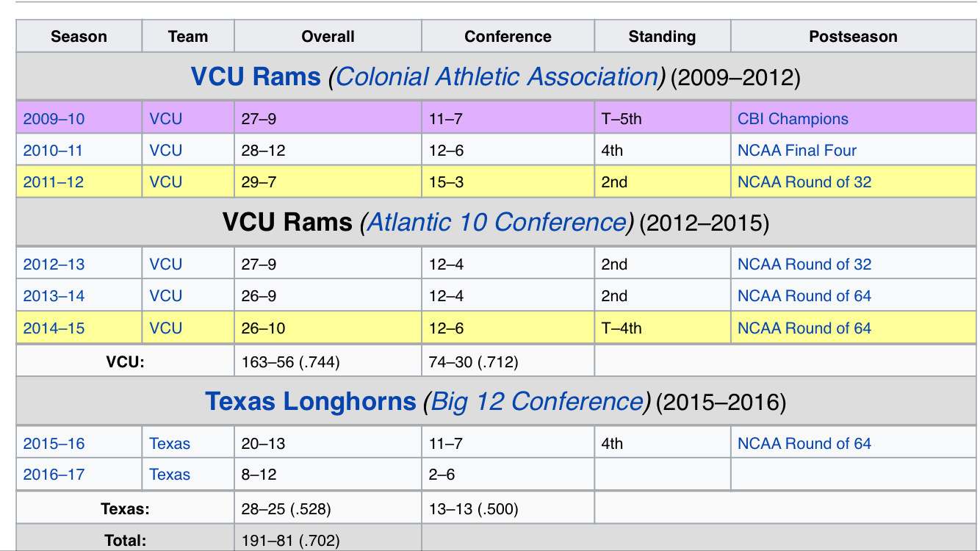Select the 15–3 conference record cell
980x551 pixels.
click(508, 182)
